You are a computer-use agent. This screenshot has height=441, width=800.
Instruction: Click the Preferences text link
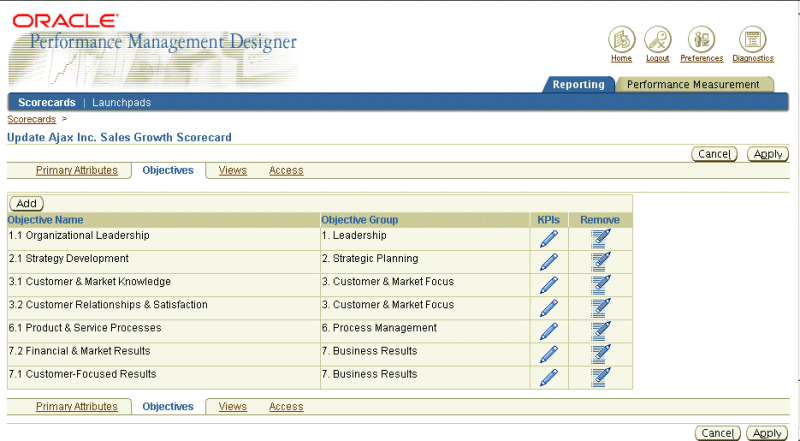pos(702,59)
